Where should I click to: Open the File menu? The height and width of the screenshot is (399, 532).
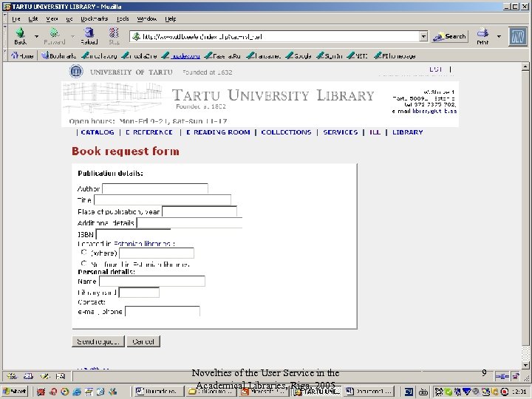[x=16, y=18]
